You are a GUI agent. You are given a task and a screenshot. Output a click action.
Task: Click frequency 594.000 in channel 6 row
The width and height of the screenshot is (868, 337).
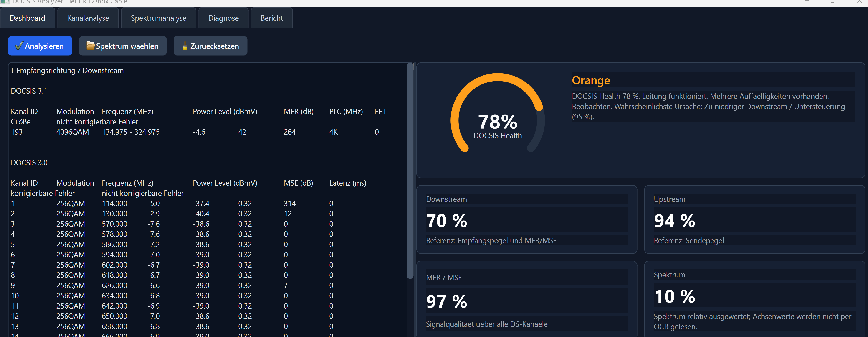(115, 255)
